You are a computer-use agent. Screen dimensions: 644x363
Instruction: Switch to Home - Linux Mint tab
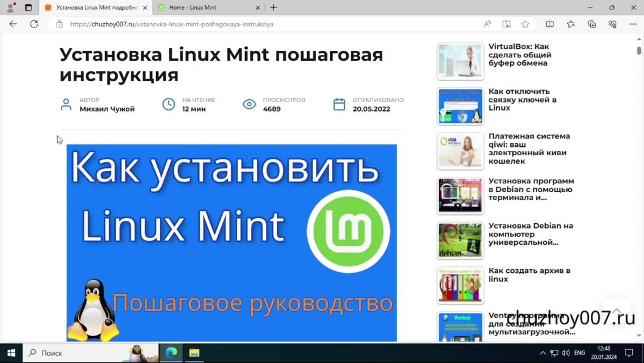[x=208, y=7]
